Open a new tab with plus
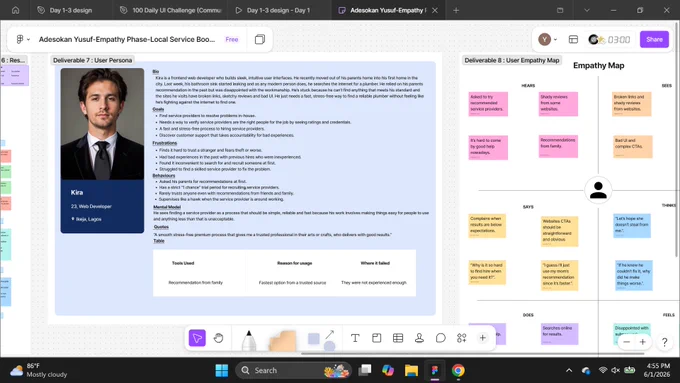The width and height of the screenshot is (680, 383). click(x=456, y=10)
